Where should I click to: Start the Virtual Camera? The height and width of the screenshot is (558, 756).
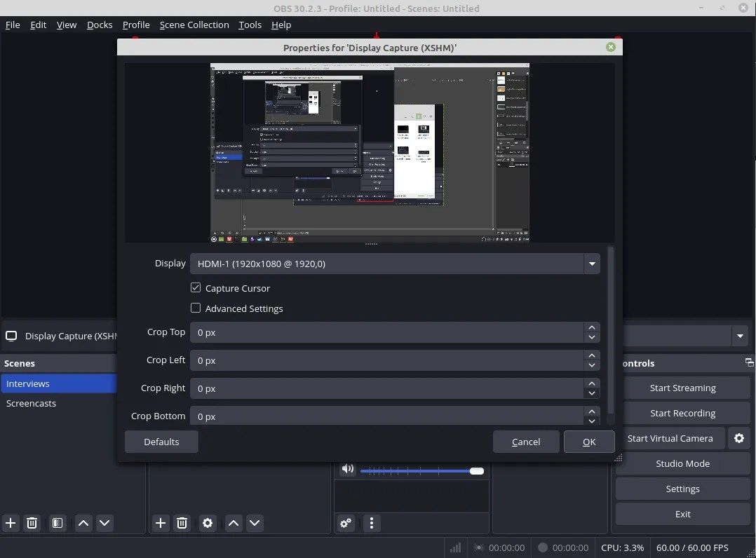pos(669,438)
